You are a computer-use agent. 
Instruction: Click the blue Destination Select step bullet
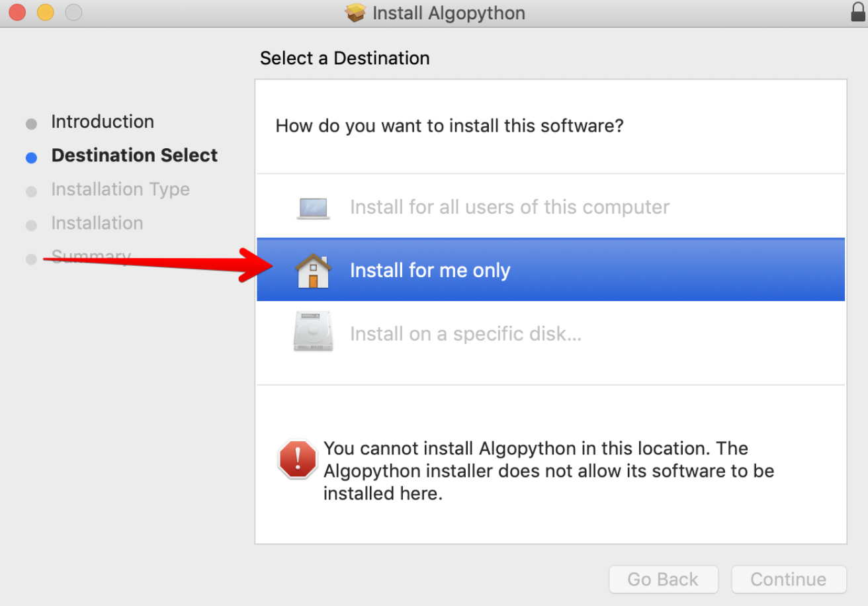pyautogui.click(x=31, y=157)
